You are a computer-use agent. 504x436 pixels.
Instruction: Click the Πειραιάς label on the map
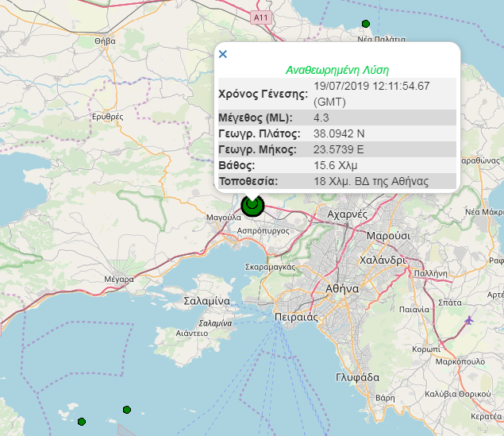coord(296,318)
